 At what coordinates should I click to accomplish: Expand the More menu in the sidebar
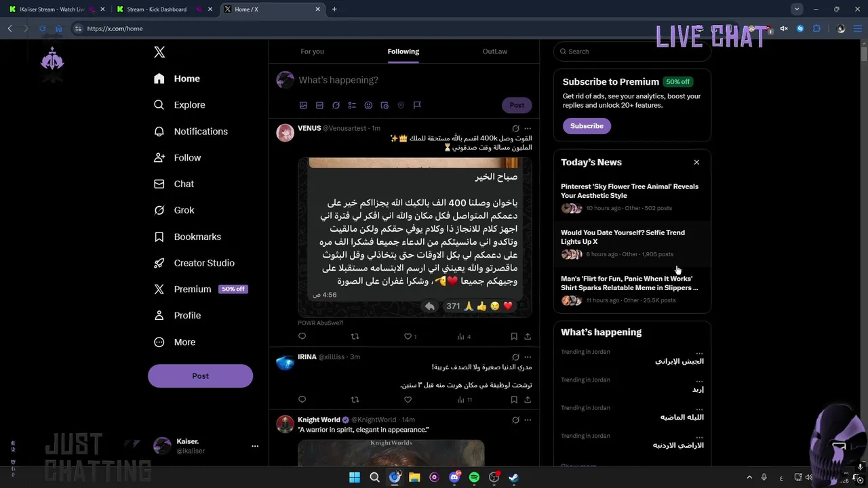click(175, 342)
